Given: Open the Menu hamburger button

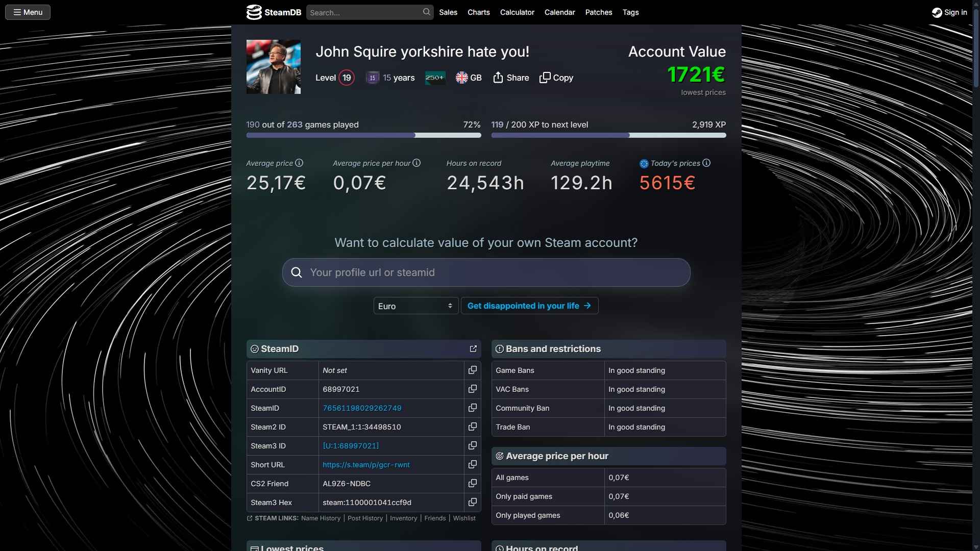Looking at the screenshot, I should (28, 12).
